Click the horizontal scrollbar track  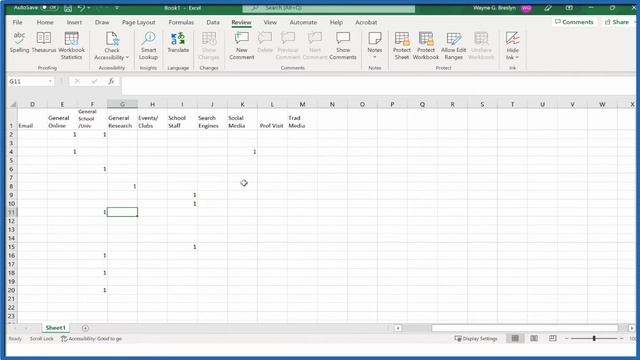coord(524,328)
